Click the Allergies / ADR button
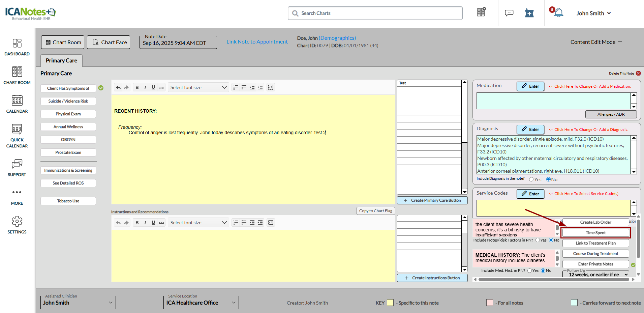The width and height of the screenshot is (644, 313). 611,114
